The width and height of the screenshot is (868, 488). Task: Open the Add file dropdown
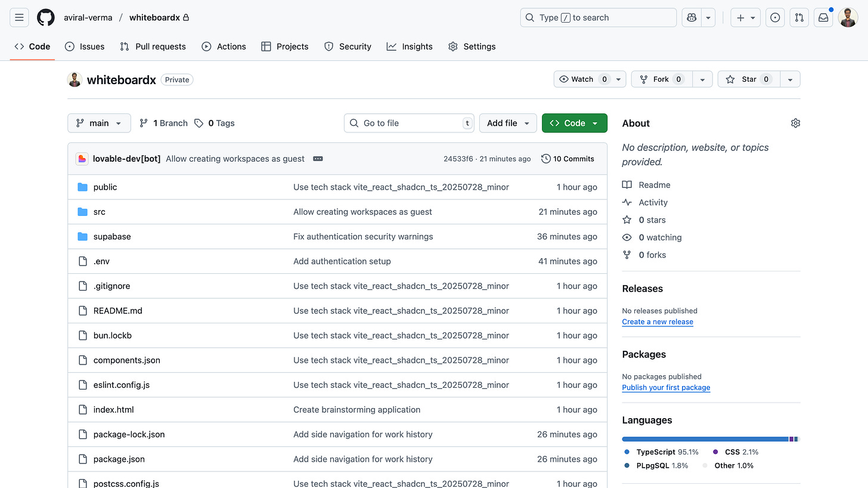pyautogui.click(x=508, y=123)
